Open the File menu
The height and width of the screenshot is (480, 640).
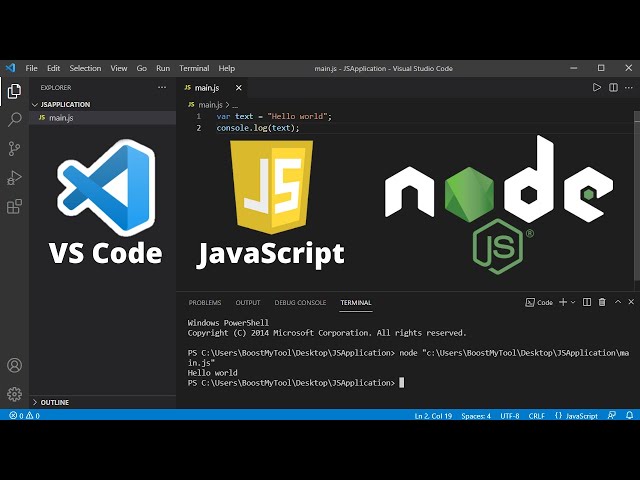tap(31, 68)
